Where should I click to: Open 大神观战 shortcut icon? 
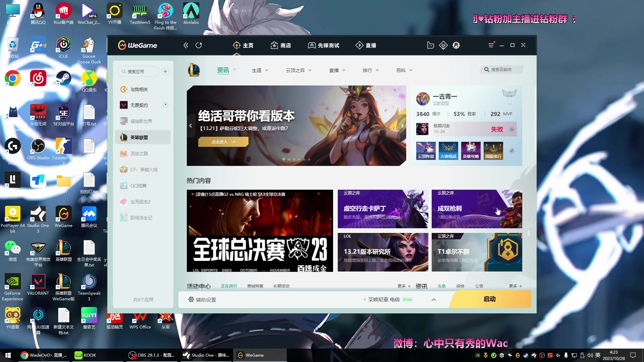pyautogui.click(x=448, y=150)
